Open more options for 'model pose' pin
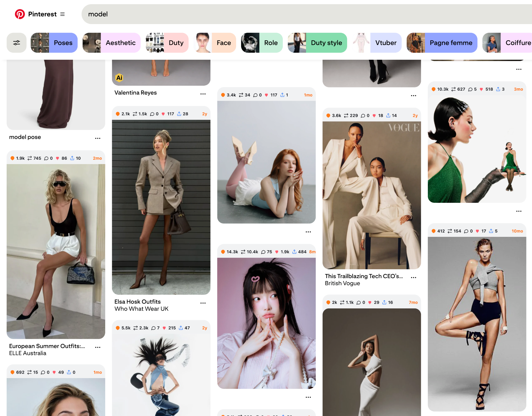 pos(98,138)
